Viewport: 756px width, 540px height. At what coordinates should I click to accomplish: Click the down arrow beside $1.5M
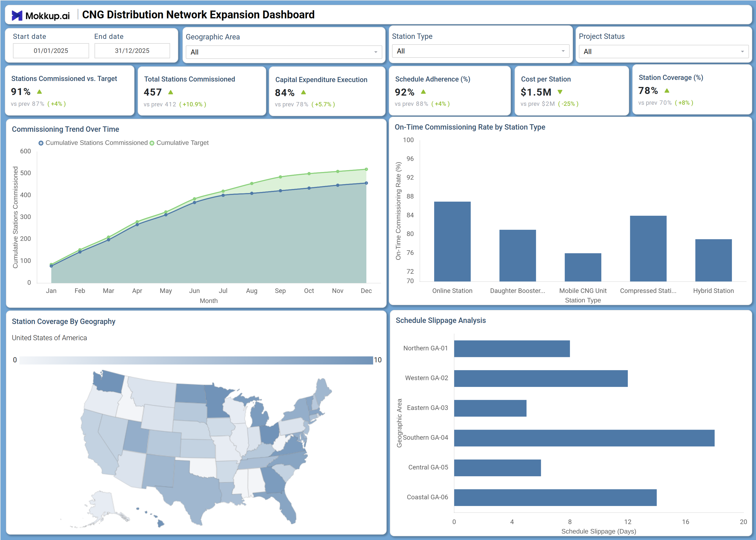[560, 92]
